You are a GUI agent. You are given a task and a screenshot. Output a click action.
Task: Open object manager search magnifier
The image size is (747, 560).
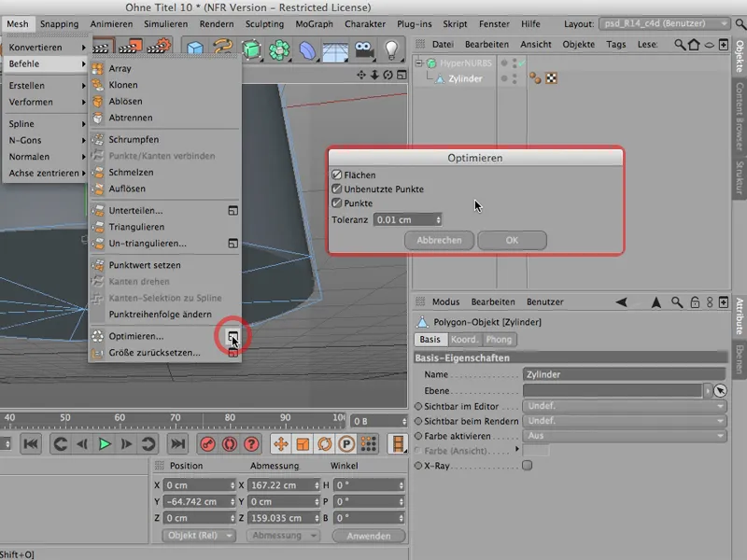point(680,45)
